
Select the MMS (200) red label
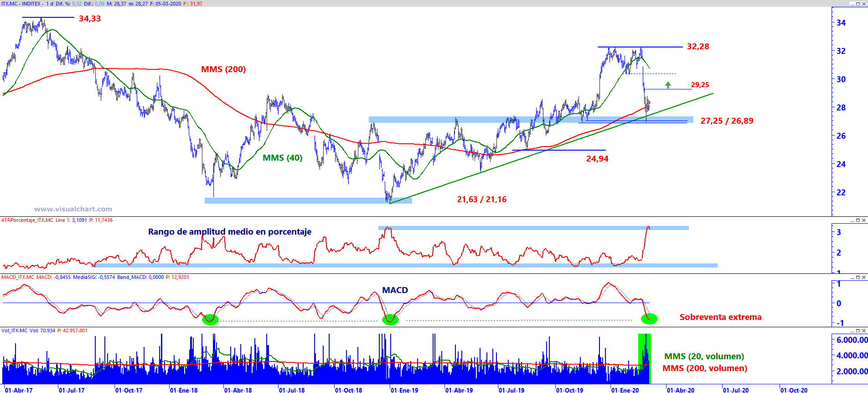[223, 69]
